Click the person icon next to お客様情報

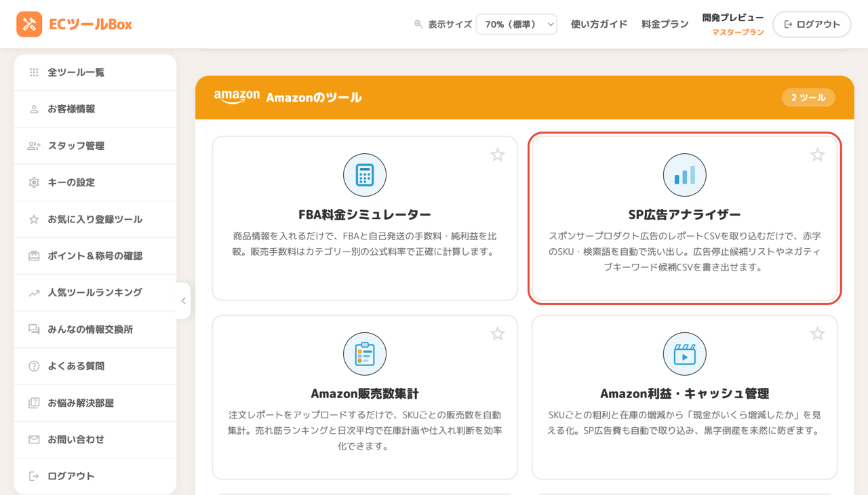(x=34, y=109)
